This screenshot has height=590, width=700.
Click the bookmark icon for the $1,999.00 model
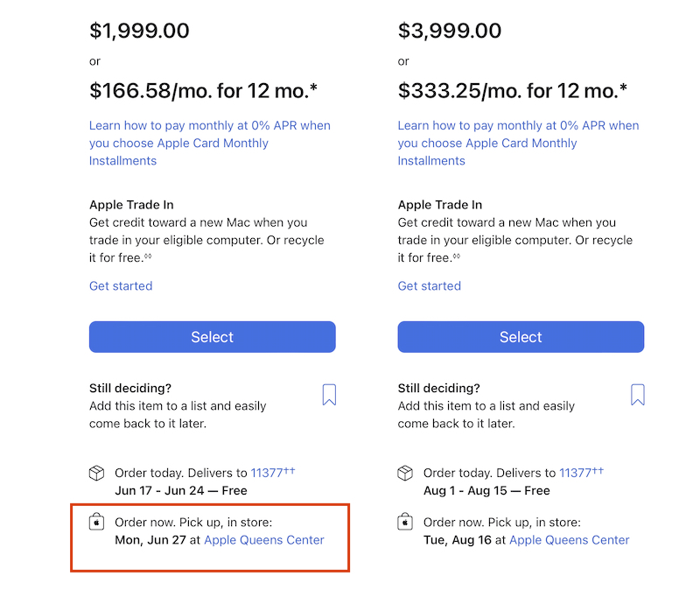click(x=329, y=395)
